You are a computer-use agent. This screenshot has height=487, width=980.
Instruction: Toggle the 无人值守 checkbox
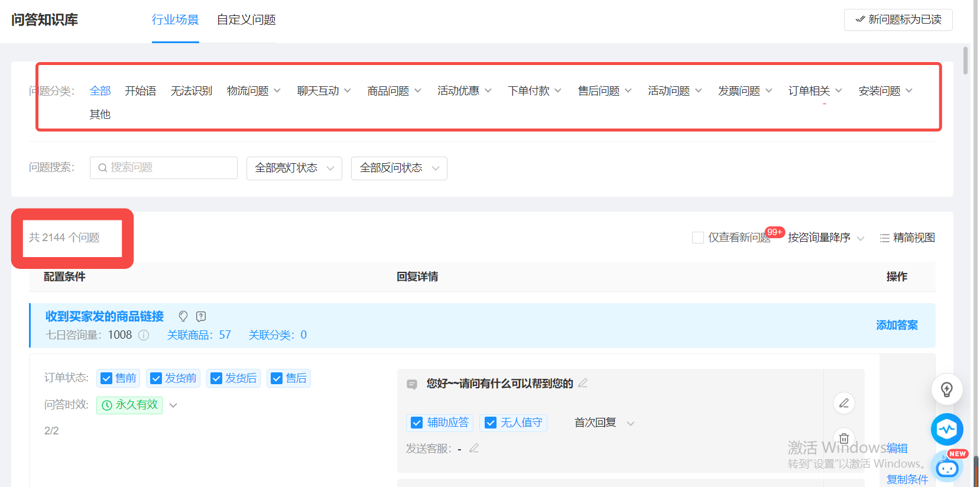point(490,423)
